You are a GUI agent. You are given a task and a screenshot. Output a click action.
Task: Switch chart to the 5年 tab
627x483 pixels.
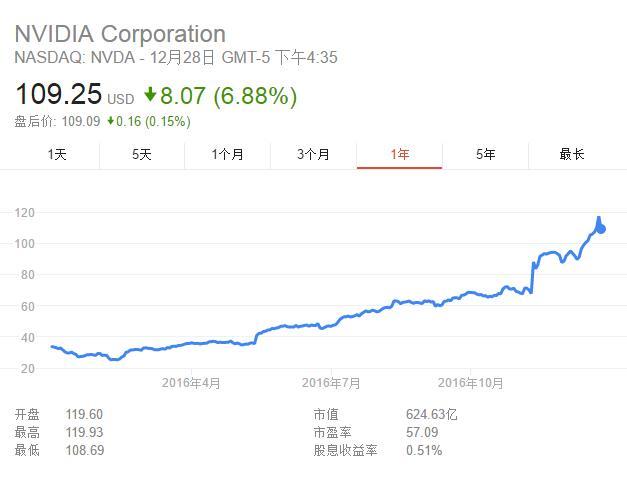pyautogui.click(x=485, y=154)
